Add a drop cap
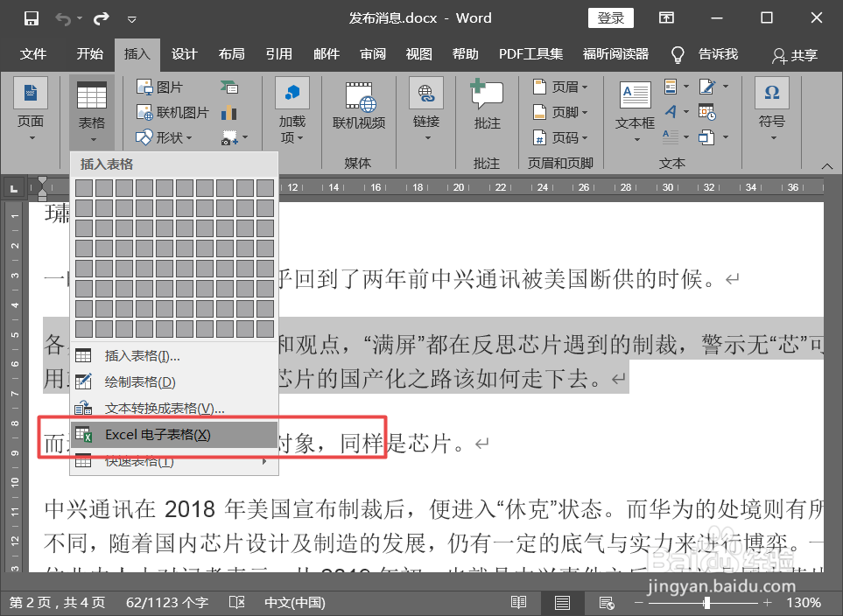Viewport: 843px width, 616px height. (x=677, y=137)
